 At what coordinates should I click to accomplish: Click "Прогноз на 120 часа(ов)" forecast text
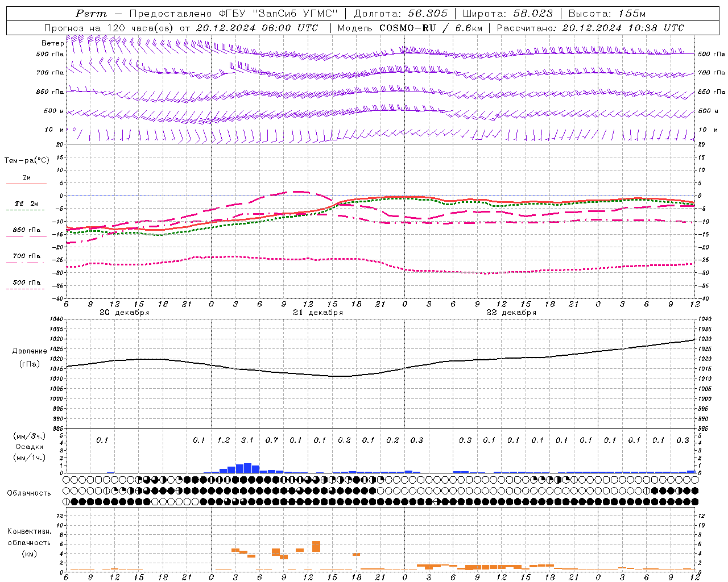click(109, 28)
